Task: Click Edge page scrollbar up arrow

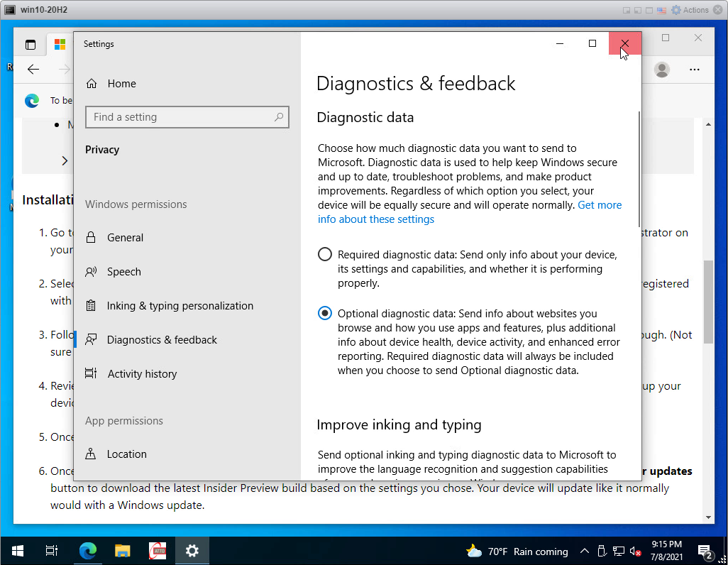Action: coord(709,124)
